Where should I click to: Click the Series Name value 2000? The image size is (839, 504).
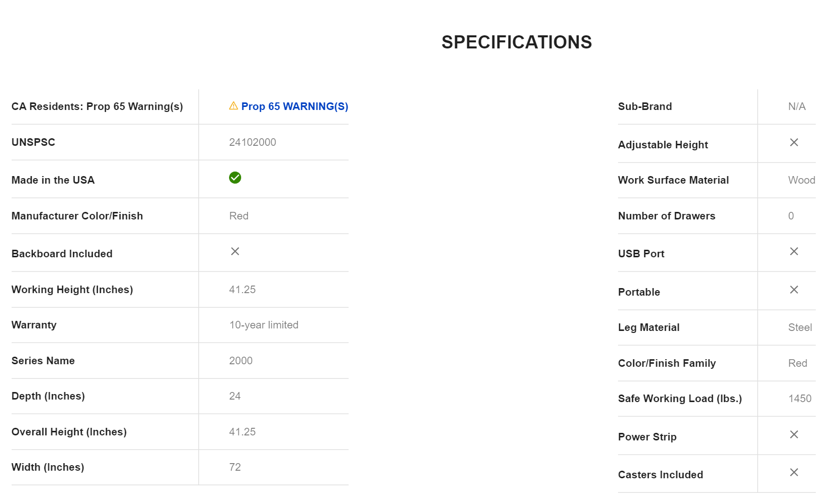(x=241, y=361)
